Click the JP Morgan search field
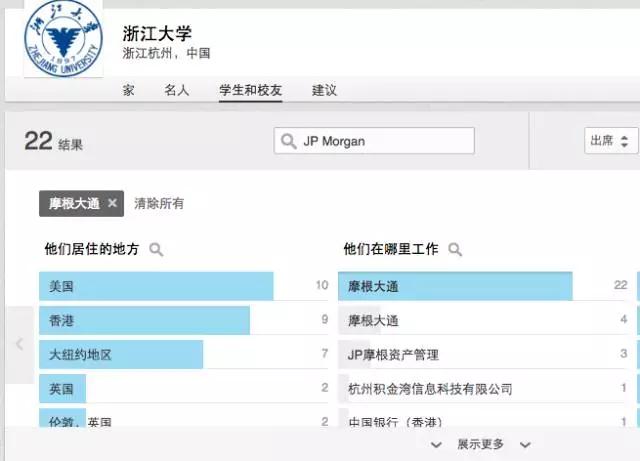This screenshot has width=640, height=461. (385, 141)
